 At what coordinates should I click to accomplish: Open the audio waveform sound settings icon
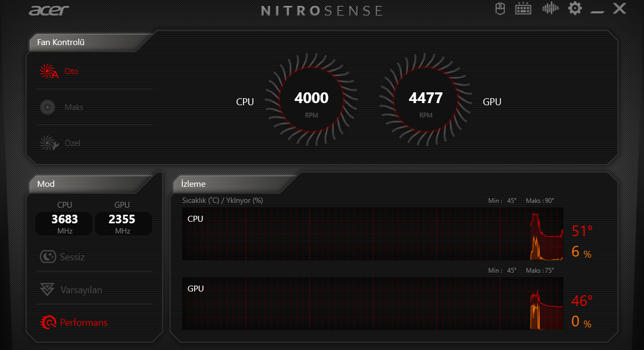pos(550,8)
